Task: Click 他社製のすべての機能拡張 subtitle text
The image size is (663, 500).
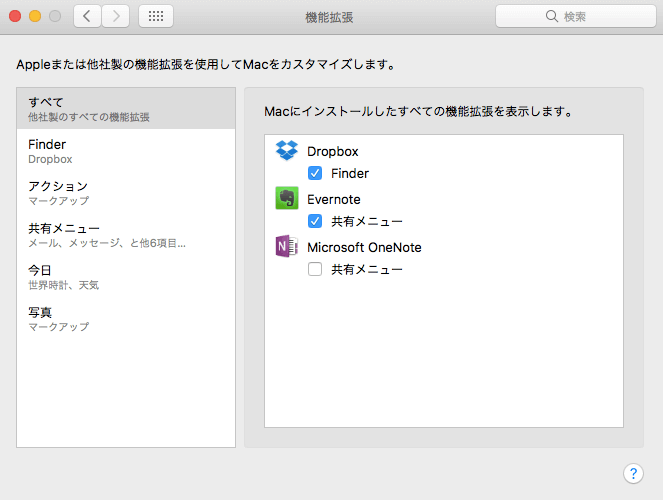Action: tap(89, 117)
